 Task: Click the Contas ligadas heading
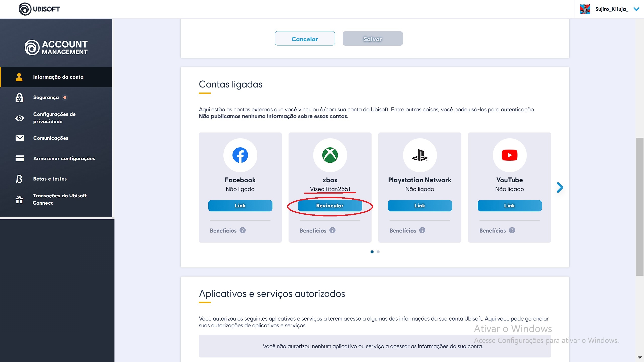pos(230,84)
